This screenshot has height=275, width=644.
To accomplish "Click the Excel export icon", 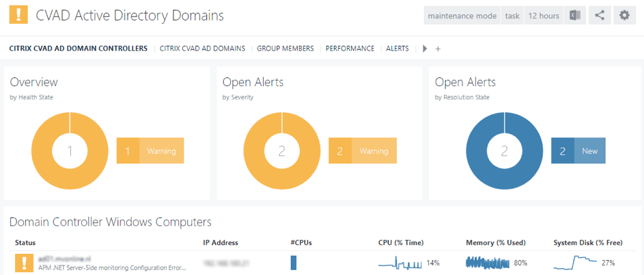I will pyautogui.click(x=574, y=16).
